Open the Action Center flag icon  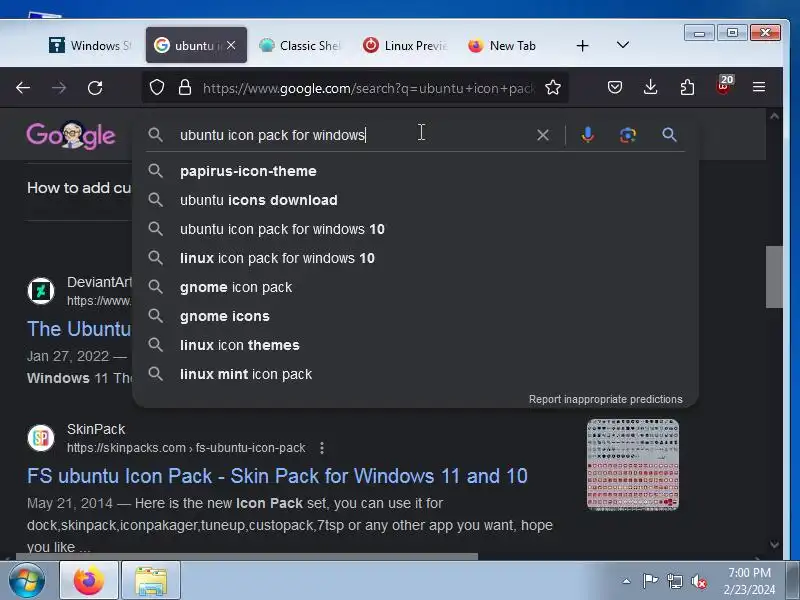650,581
